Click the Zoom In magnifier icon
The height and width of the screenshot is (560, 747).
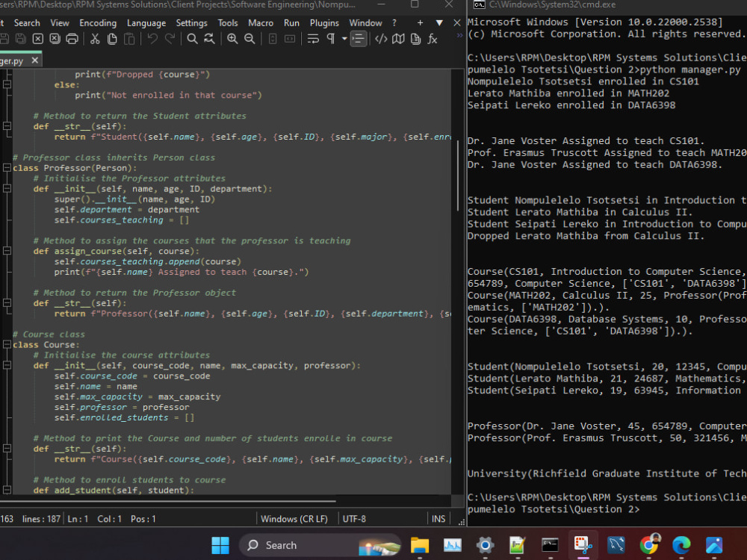(232, 39)
